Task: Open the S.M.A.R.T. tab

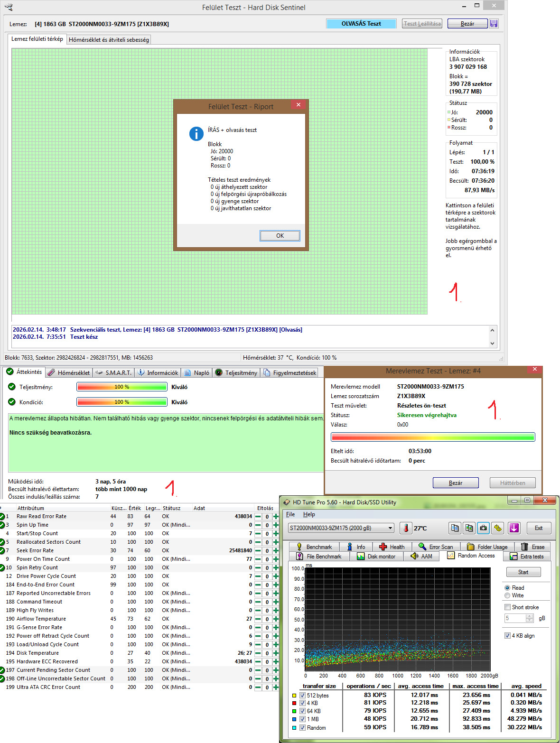Action: coord(113,373)
